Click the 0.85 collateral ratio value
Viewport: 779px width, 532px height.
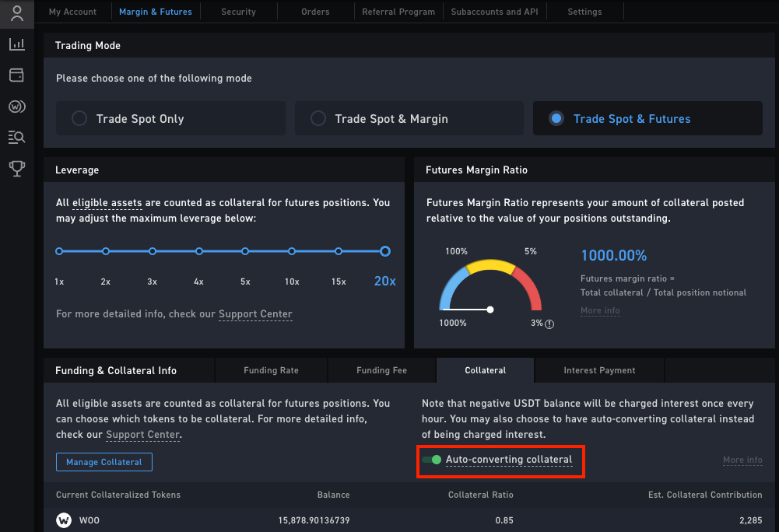504,520
